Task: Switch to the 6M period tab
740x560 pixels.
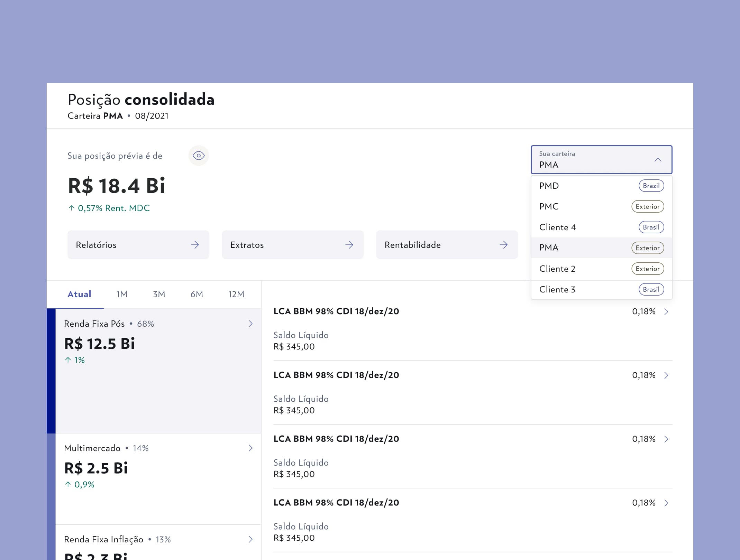Action: click(197, 294)
